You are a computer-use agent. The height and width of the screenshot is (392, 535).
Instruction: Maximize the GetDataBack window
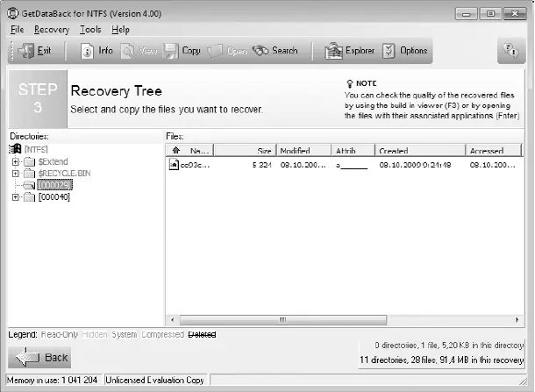pos(490,14)
